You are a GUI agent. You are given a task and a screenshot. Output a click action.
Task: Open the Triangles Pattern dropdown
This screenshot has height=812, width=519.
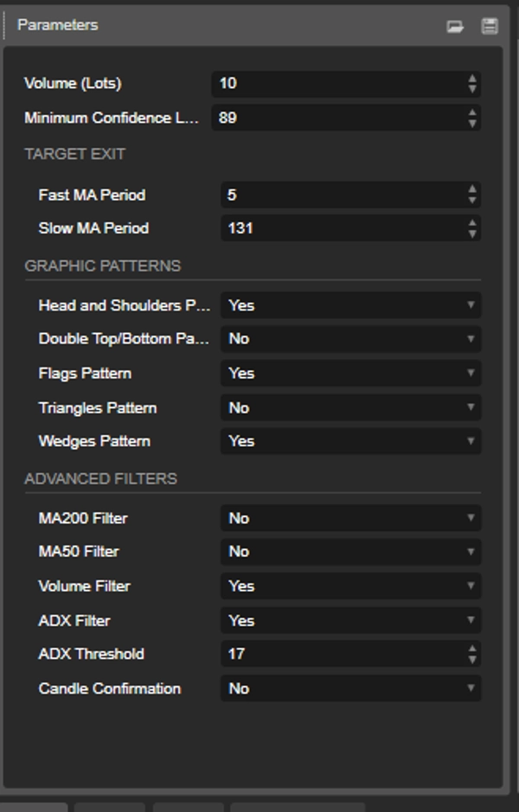tap(350, 407)
